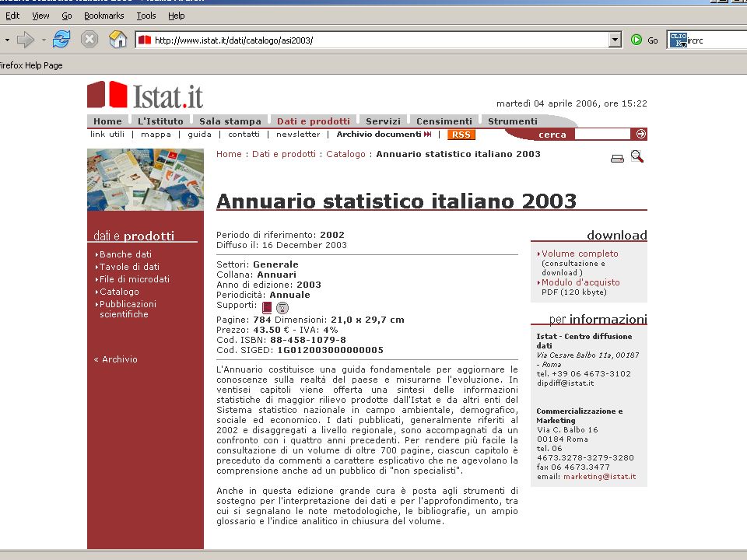
Task: Click Home in the breadcrumb
Action: (229, 154)
